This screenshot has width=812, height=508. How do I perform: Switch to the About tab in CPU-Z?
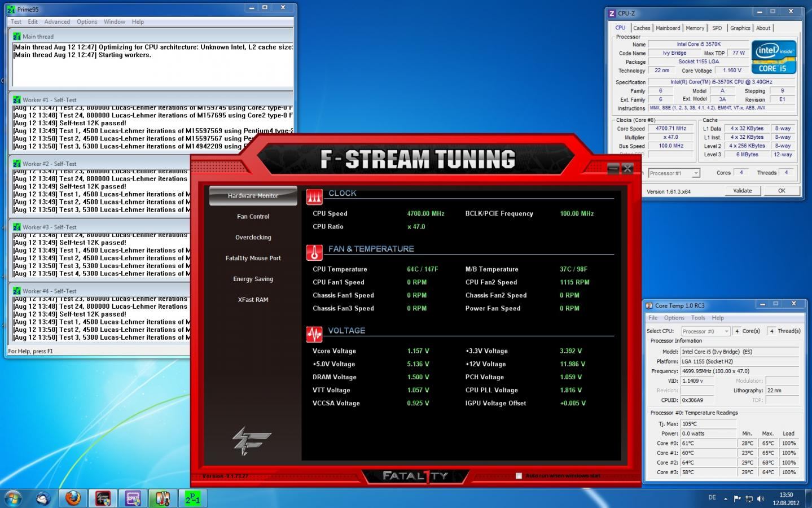pyautogui.click(x=763, y=28)
